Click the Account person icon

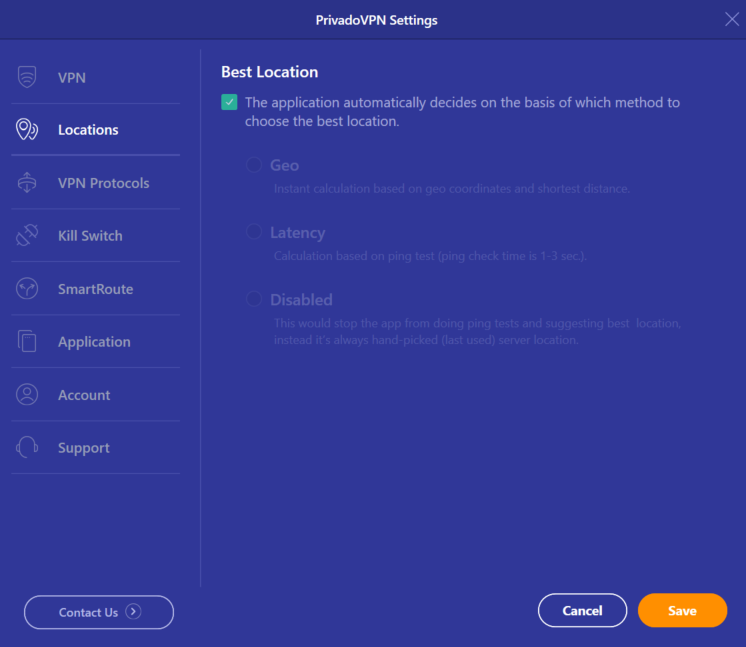27,395
